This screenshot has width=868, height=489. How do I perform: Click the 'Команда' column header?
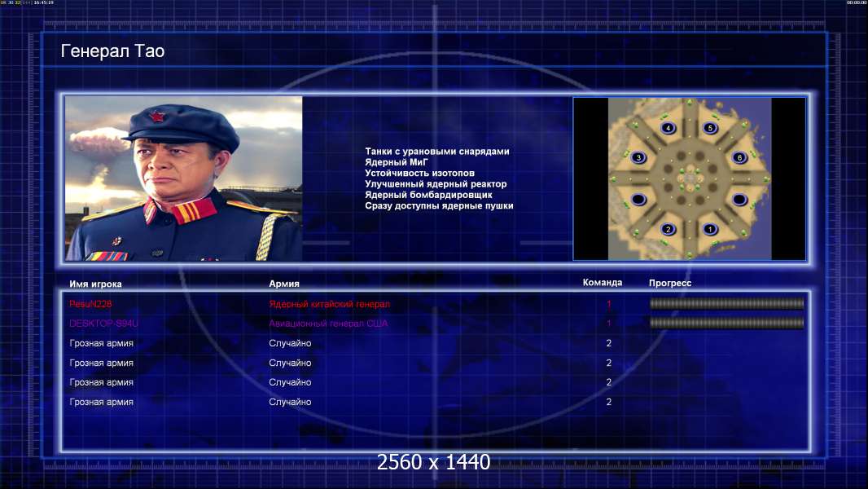pyautogui.click(x=603, y=283)
